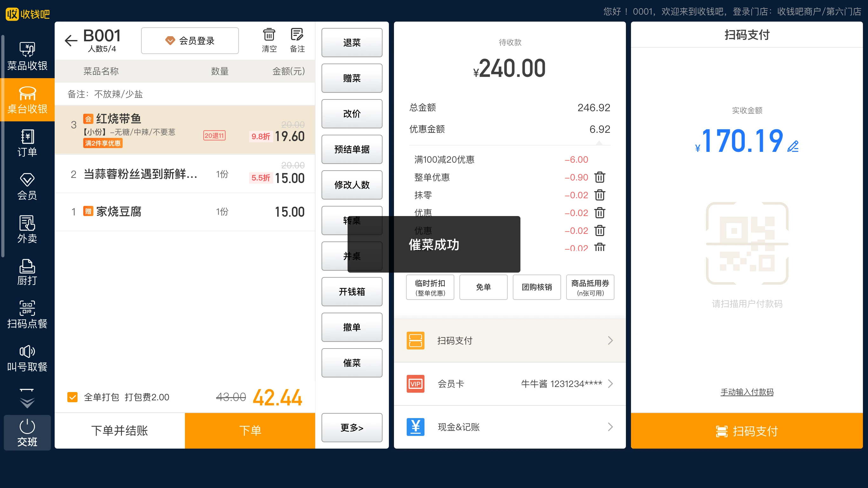This screenshot has width=868, height=488.
Task: Click the 交班 shift change icon
Action: pos(27,432)
